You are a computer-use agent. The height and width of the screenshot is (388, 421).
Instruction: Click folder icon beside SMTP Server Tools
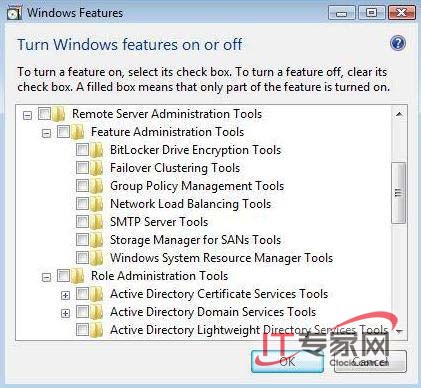pos(97,222)
